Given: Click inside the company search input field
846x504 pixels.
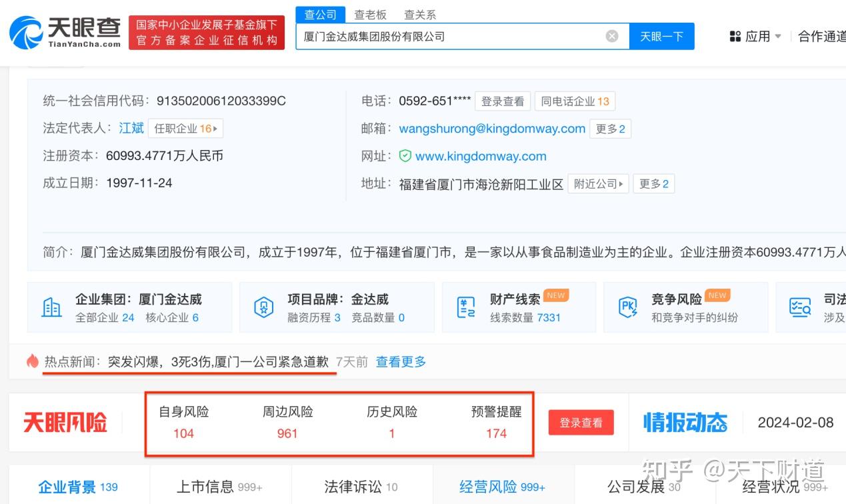Looking at the screenshot, I should pyautogui.click(x=460, y=36).
